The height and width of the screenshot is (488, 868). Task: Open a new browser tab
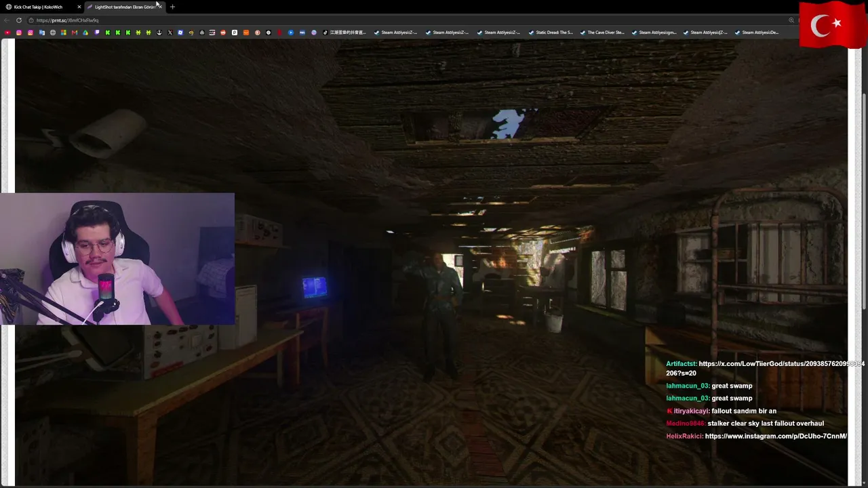172,7
